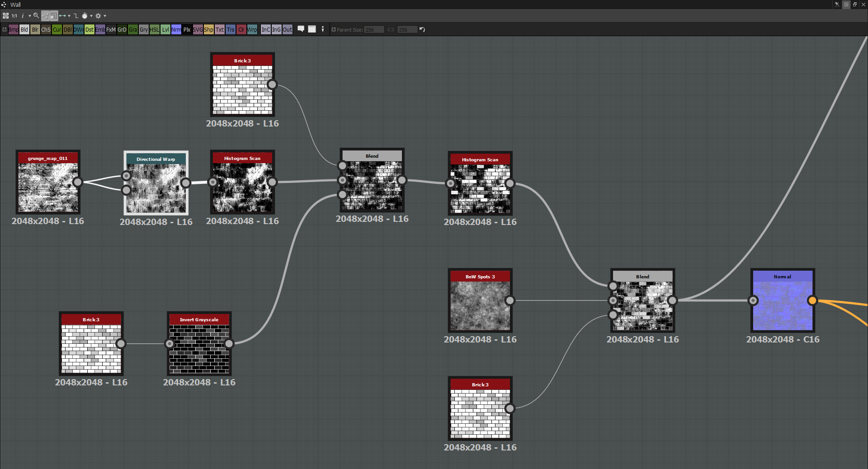Toggle the node link highlight button
868x469 pixels.
coord(46,16)
